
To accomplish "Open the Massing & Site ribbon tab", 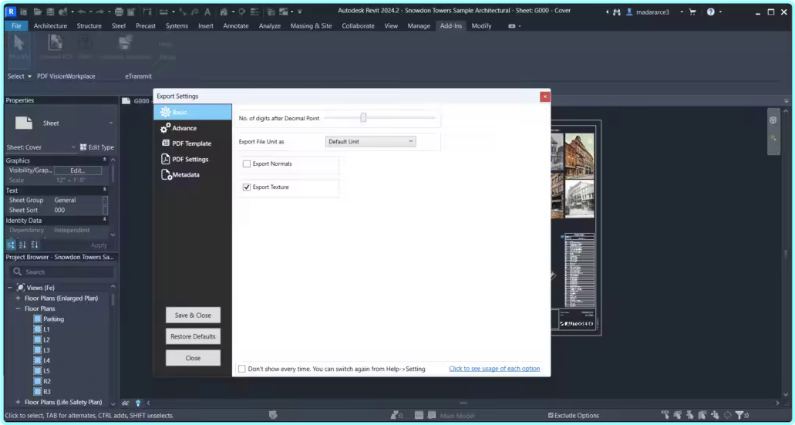I will click(311, 26).
